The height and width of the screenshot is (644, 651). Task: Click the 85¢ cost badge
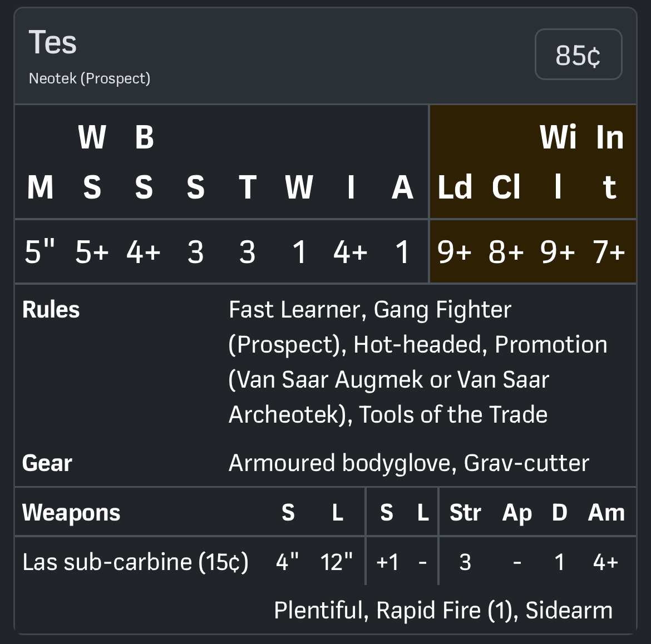coord(578,55)
